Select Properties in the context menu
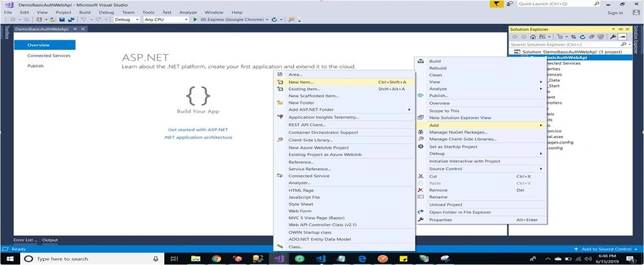This screenshot has width=644, height=265. click(481, 220)
